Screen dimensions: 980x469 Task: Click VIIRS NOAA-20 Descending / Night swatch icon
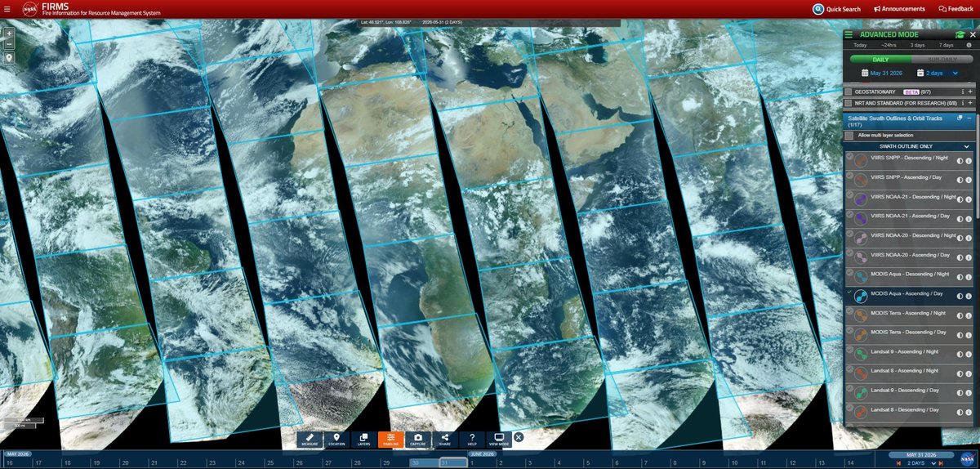pos(861,237)
